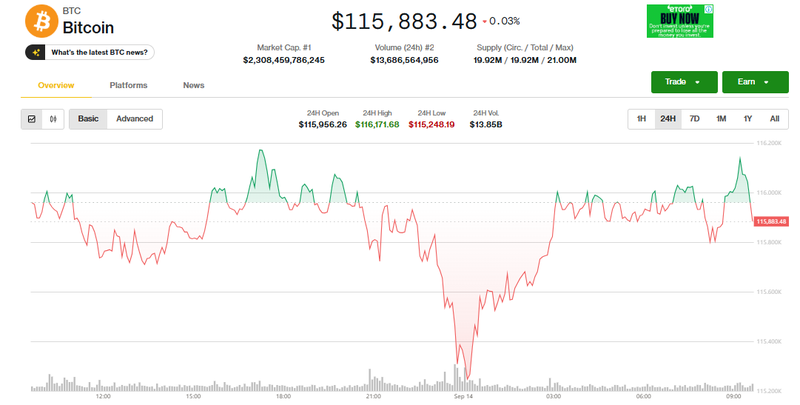Click the ad info icon on eToro banner
Screen dimensions: 800x405
pyautogui.click(x=709, y=8)
